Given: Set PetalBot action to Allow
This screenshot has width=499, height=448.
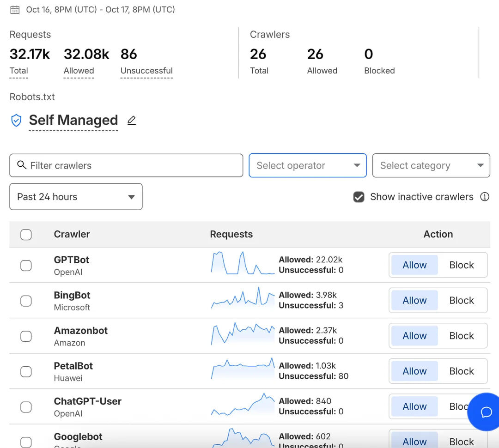Looking at the screenshot, I should [x=414, y=371].
